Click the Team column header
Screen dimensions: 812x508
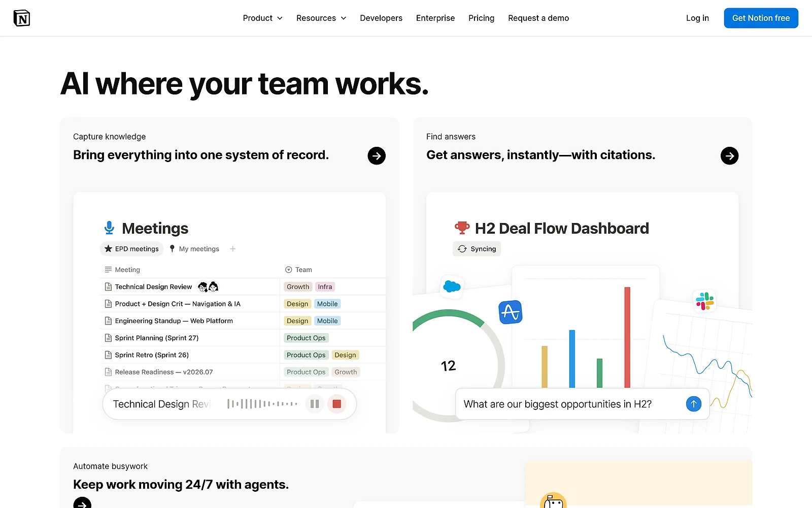point(298,270)
